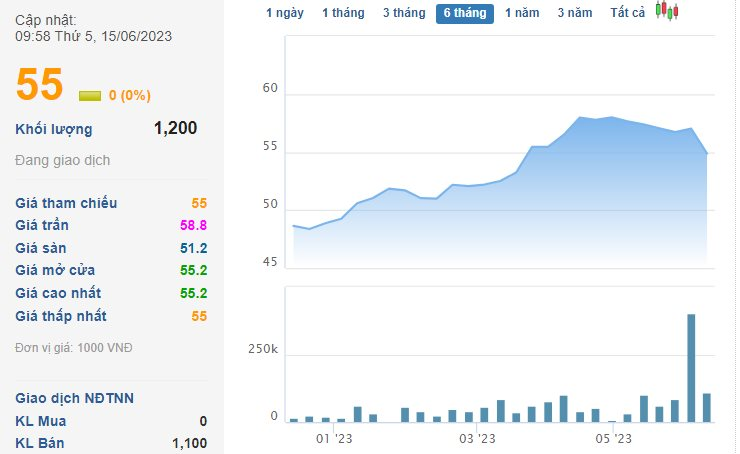The width and height of the screenshot is (740, 454).
Task: Click the 'Giá sàn' value 51.2
Action: [x=193, y=248]
